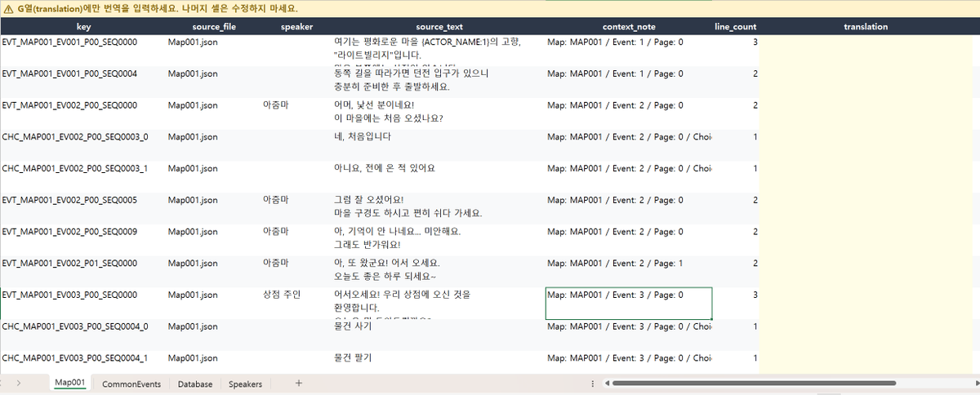The width and height of the screenshot is (980, 395).
Task: Click source text '어머, 낯선 분이네요!'
Action: (374, 105)
